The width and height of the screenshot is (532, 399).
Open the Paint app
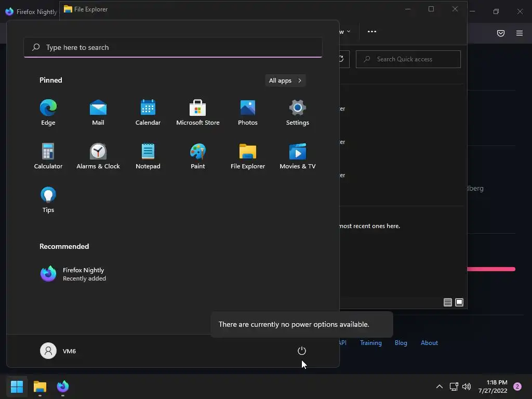[x=198, y=156]
